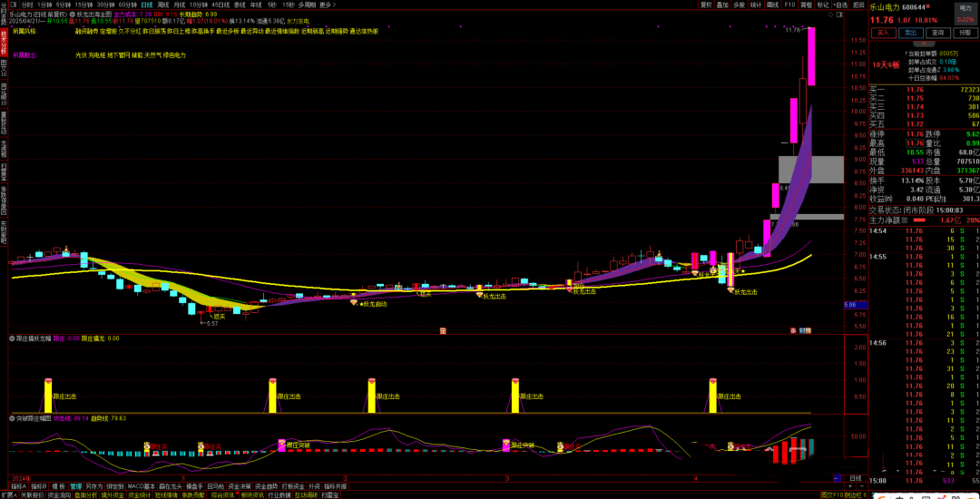The image size is (980, 499).
Task: Switch to 周线 weekly period
Action: 163,5
